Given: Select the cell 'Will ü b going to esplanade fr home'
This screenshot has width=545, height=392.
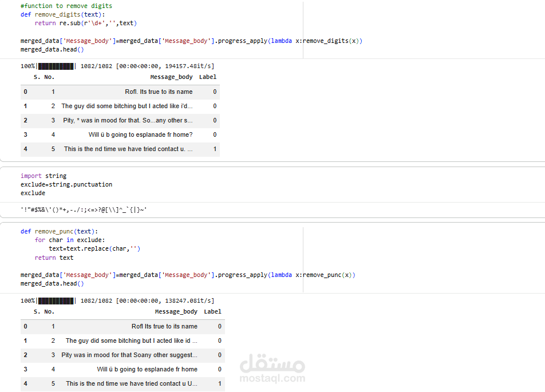Looking at the screenshot, I should coord(147,369).
